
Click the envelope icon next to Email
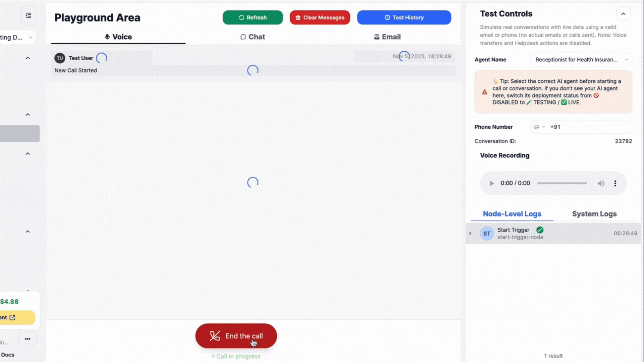(x=377, y=37)
